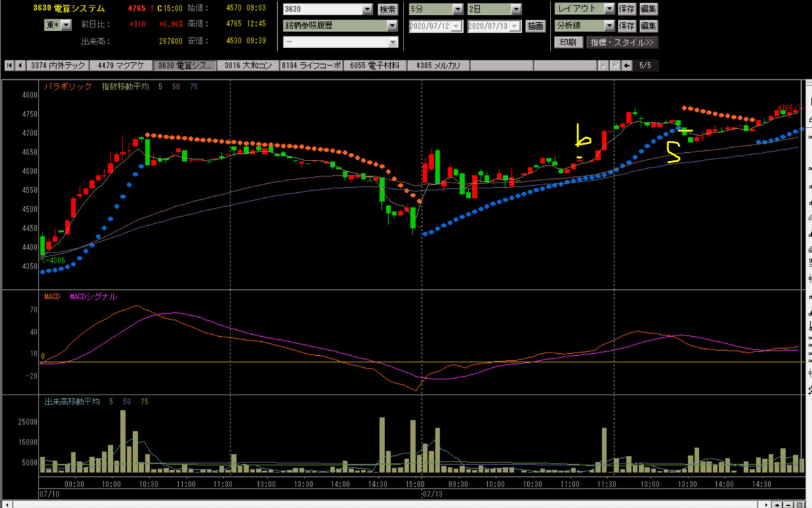Click パラボリック indicator label

pyautogui.click(x=68, y=86)
